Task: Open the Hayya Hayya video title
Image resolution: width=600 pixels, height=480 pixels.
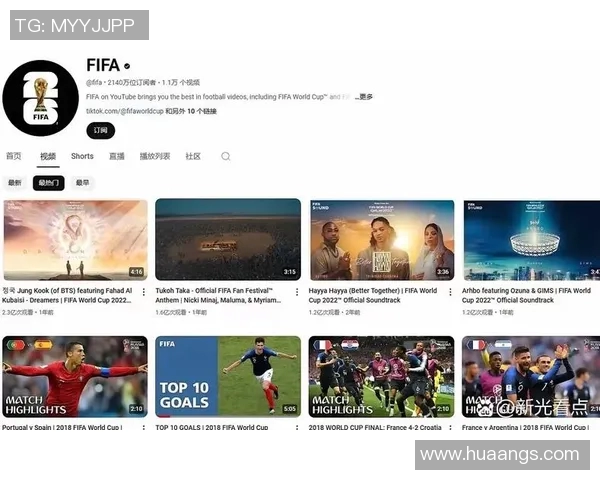Action: coord(373,296)
